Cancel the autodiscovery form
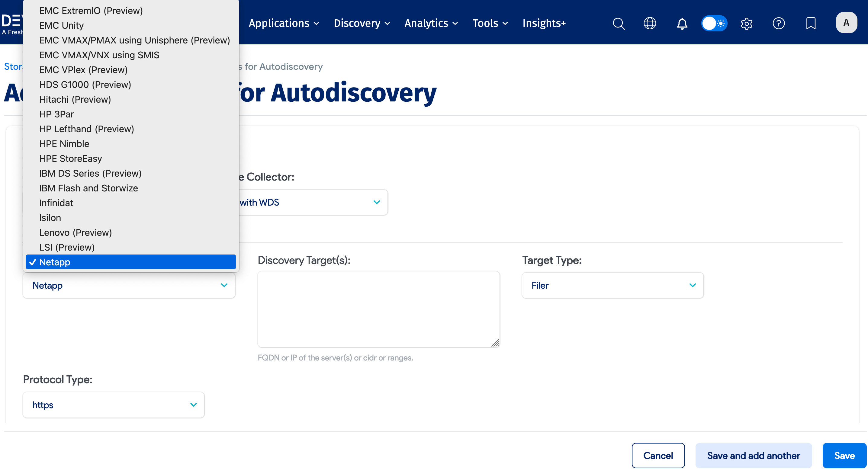Viewport: 868px width, 474px height. coord(658,456)
